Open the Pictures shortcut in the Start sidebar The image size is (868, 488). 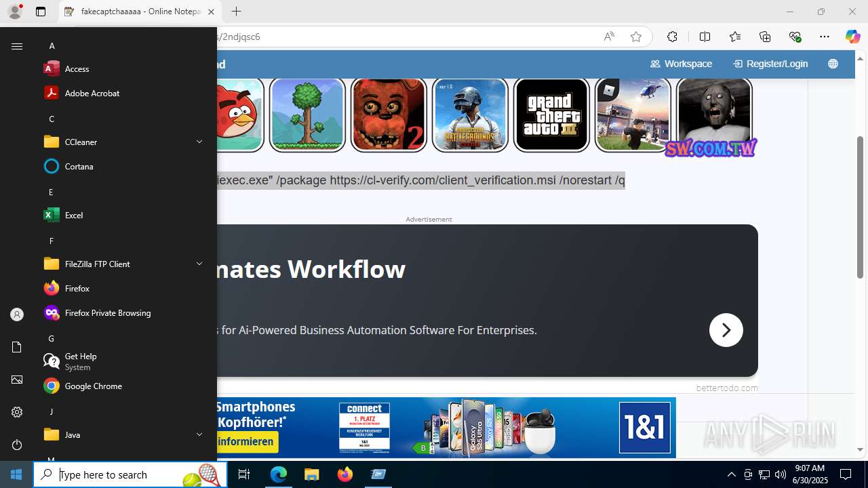coord(17,380)
